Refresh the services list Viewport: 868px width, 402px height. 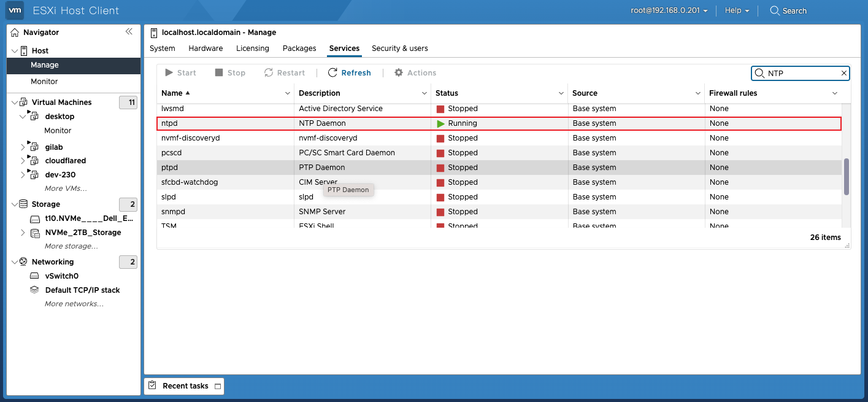(x=350, y=72)
